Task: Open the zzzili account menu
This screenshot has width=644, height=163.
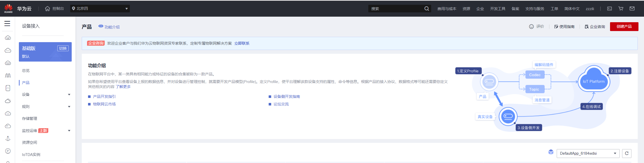Action: click(590, 9)
